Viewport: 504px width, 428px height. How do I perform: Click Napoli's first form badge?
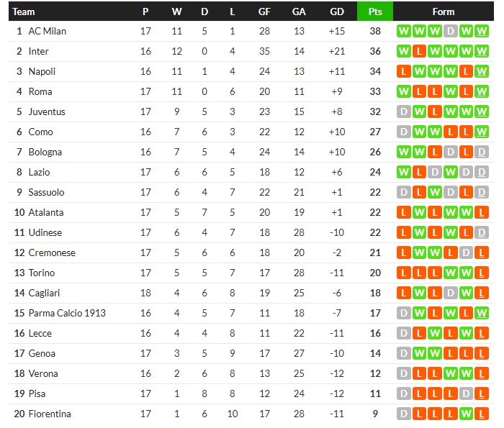click(402, 72)
